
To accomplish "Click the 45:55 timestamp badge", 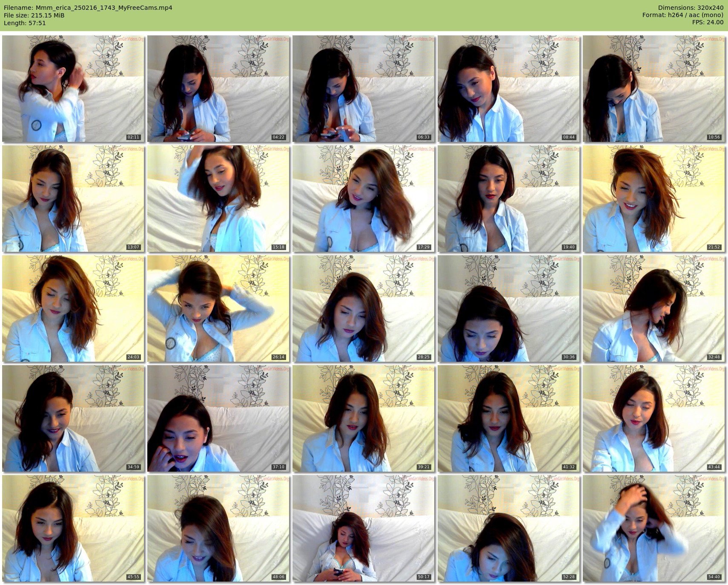I will 133,577.
